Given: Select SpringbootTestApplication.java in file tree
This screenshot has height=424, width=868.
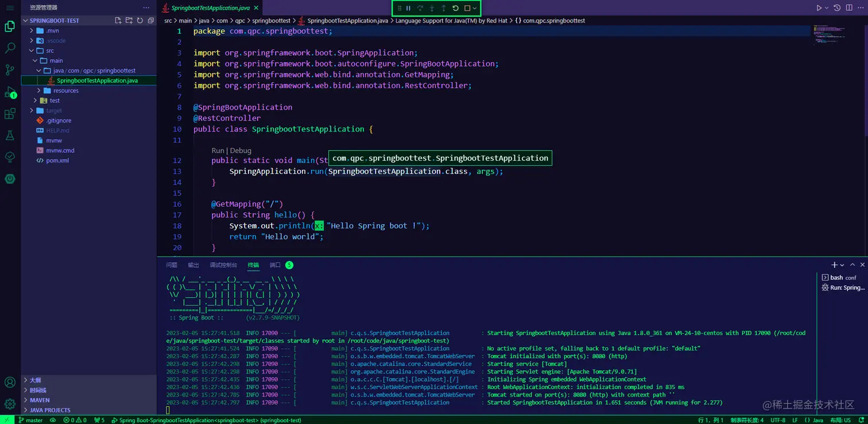Looking at the screenshot, I should [88, 80].
